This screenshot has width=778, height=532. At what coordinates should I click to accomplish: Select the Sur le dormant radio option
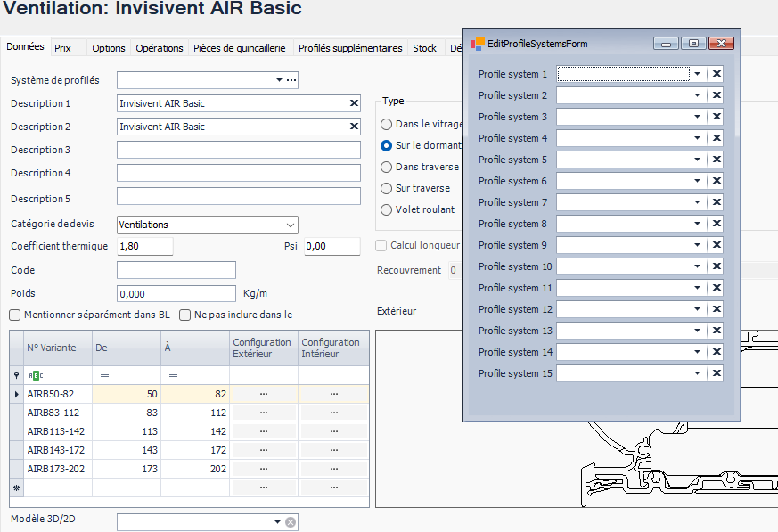pyautogui.click(x=386, y=145)
